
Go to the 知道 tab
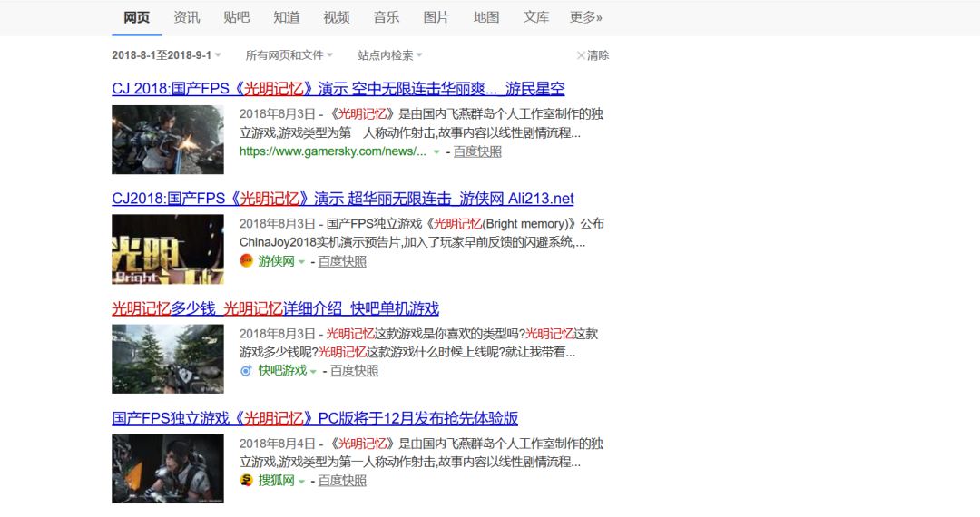click(286, 17)
